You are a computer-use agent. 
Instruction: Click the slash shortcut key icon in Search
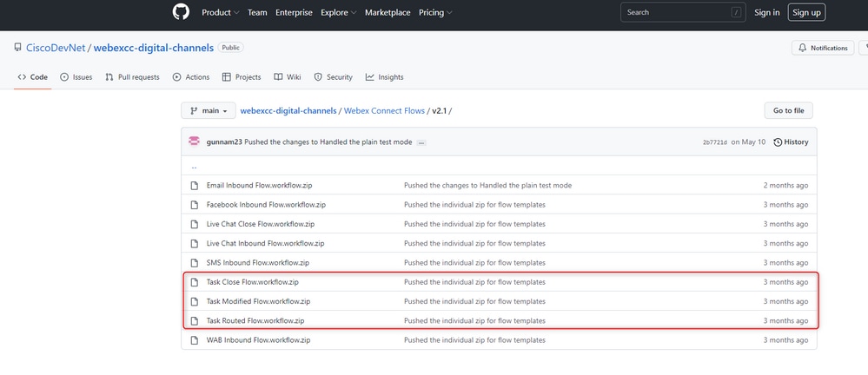point(736,12)
